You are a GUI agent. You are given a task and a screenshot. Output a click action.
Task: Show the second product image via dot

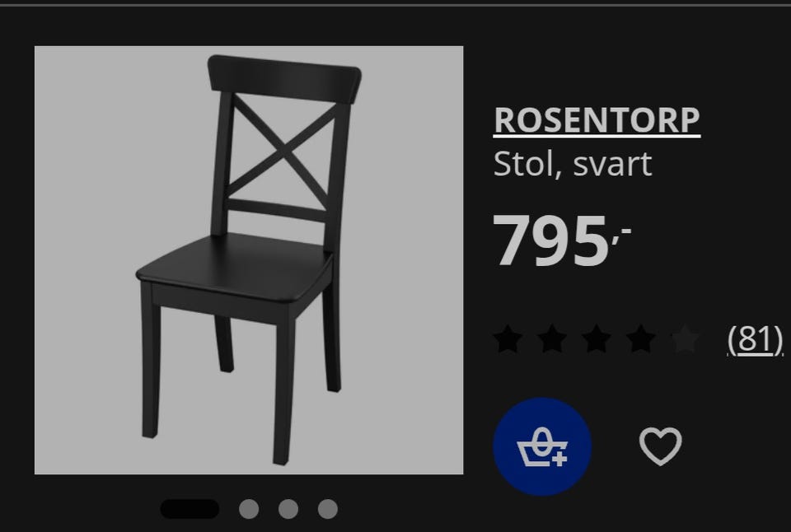click(249, 509)
